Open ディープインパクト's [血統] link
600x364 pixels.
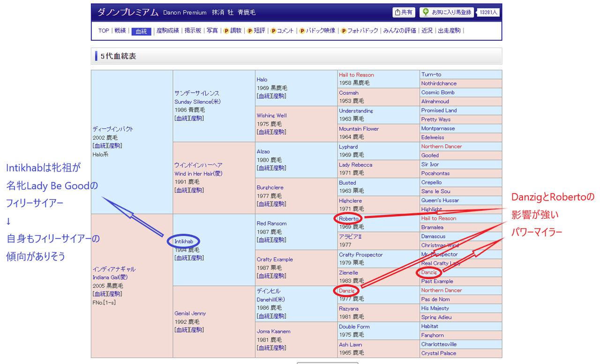tap(100, 146)
